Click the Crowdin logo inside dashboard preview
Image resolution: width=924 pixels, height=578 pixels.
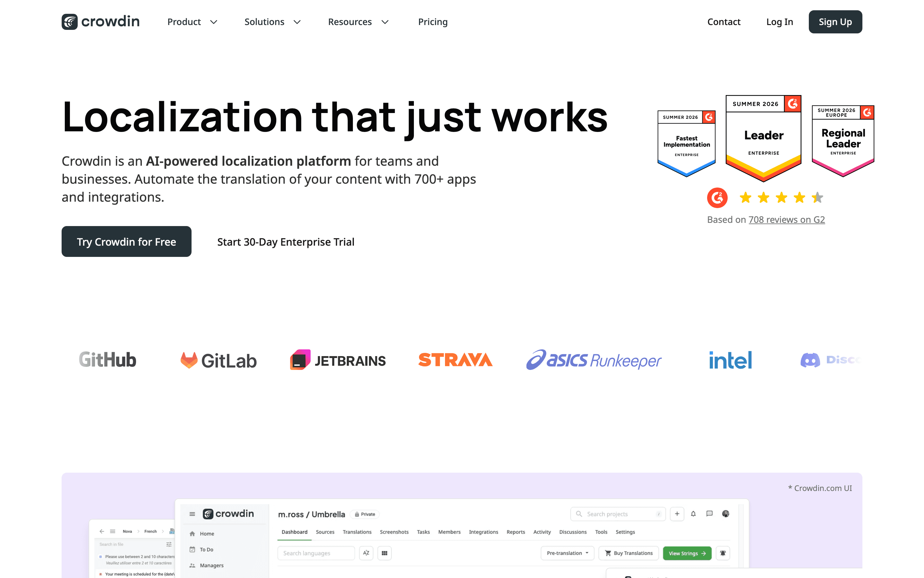228,513
